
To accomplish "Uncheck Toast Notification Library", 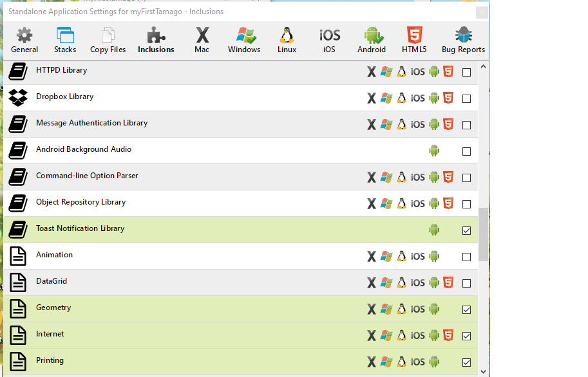I will pos(466,231).
